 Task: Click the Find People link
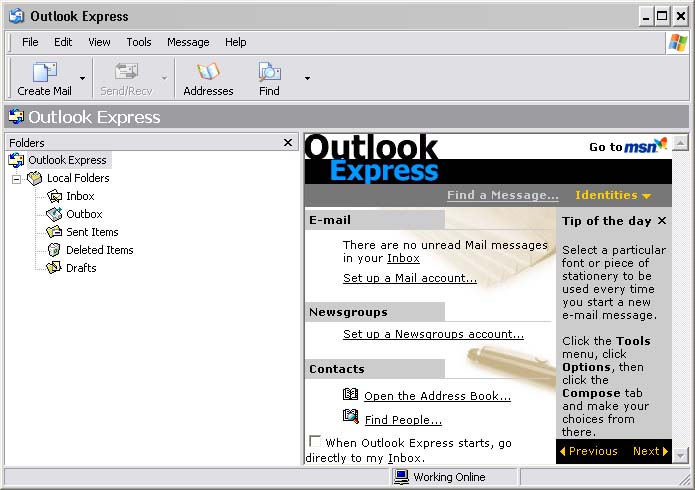coord(403,420)
